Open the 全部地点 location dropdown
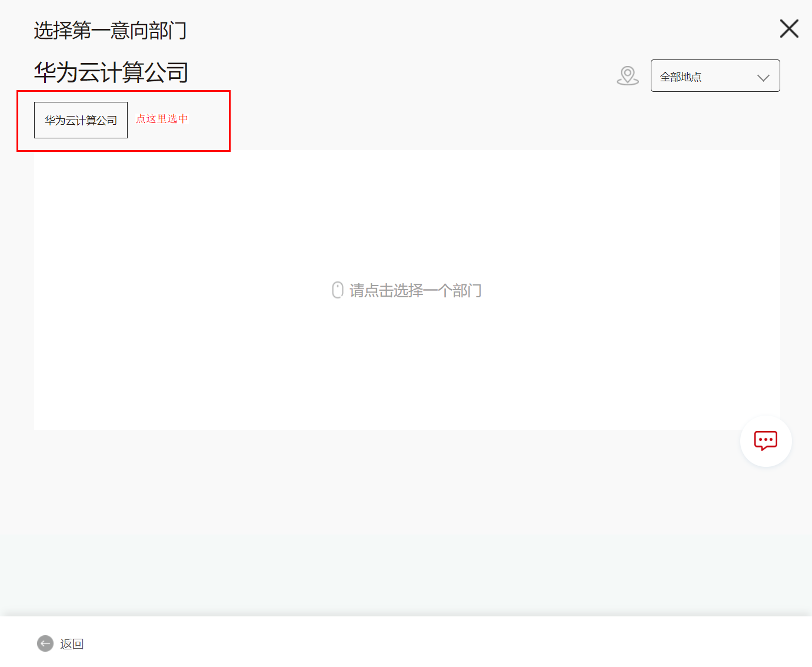812x667 pixels. (715, 76)
